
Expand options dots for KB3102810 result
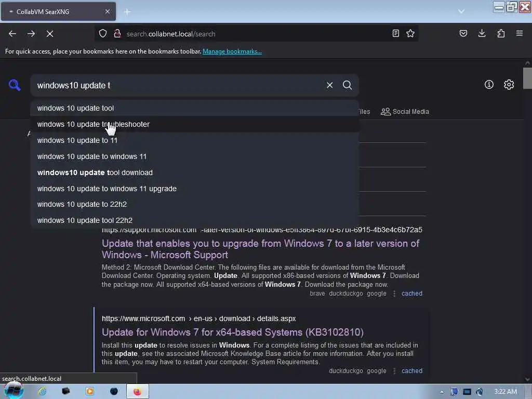coord(394,371)
